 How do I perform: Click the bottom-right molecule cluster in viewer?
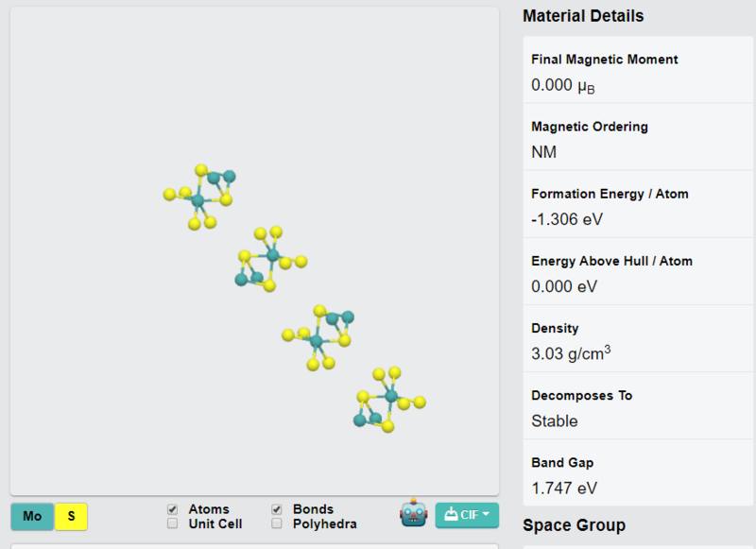tap(389, 400)
